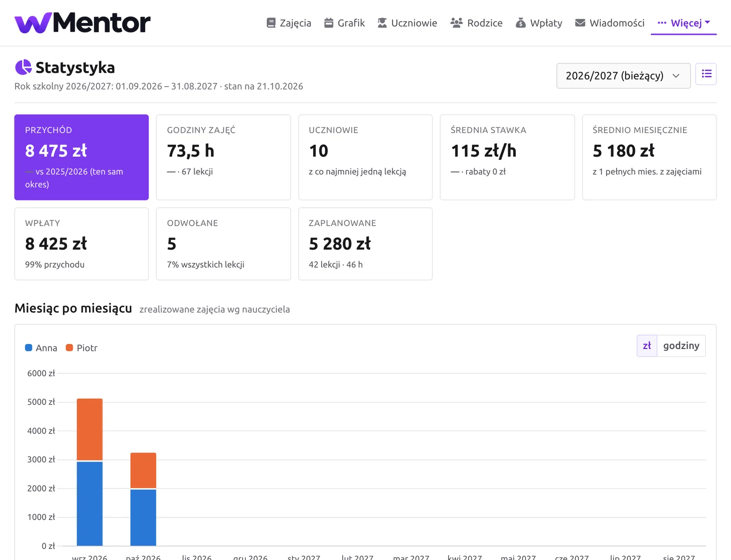This screenshot has width=731, height=560.
Task: Click Piotr's orange bar for October 2026
Action: coord(143,470)
